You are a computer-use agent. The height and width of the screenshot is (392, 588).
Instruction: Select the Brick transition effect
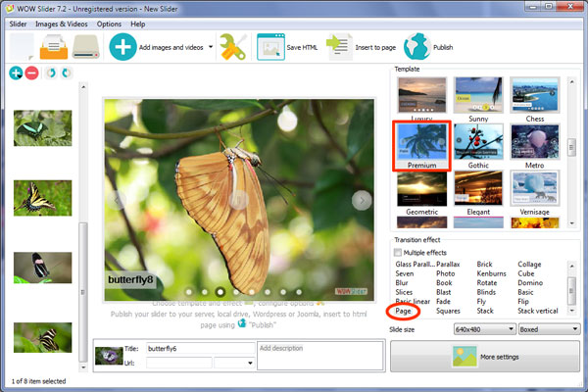pos(484,264)
